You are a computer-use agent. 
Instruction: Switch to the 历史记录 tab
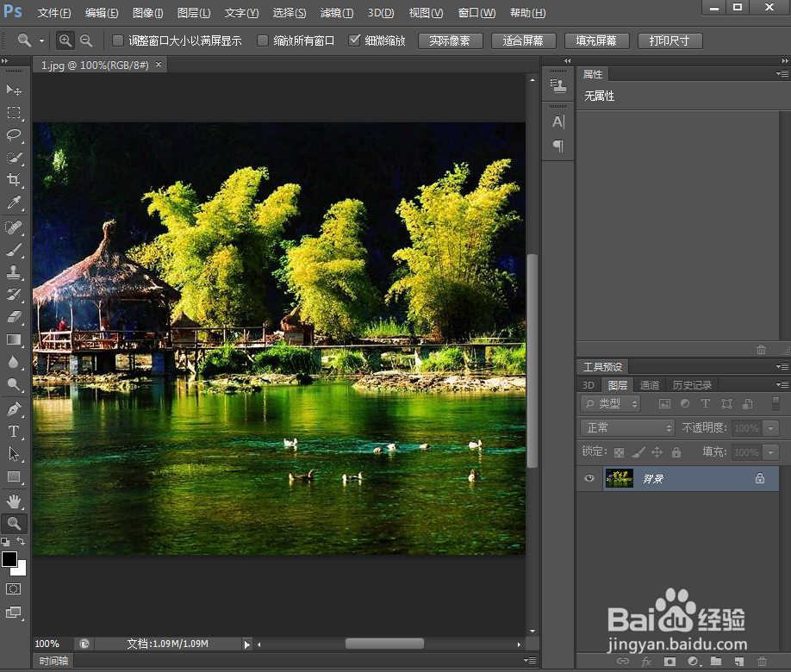pos(692,385)
